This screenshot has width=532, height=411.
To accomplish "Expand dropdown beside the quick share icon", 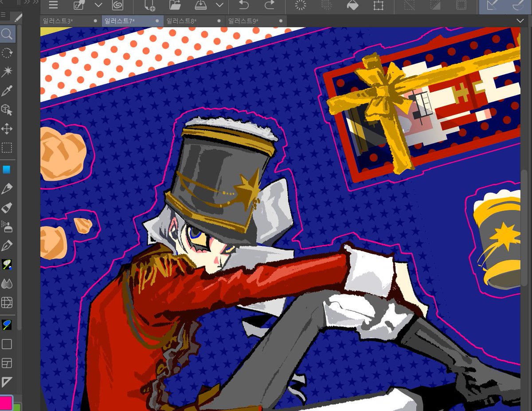I will pyautogui.click(x=98, y=5).
